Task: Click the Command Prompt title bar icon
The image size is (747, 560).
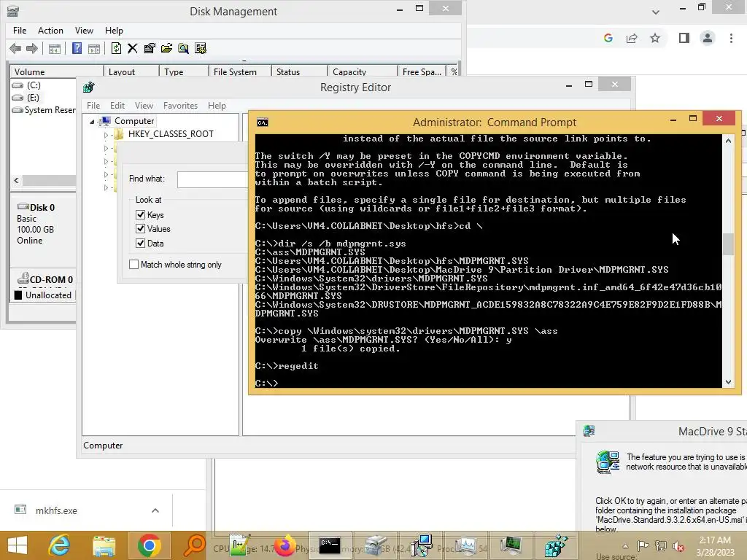Action: pos(263,122)
